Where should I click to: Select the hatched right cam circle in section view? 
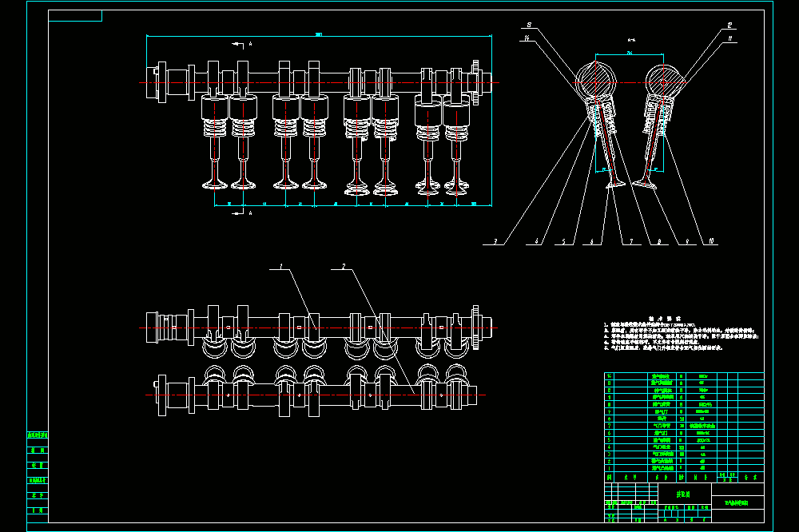coord(663,81)
